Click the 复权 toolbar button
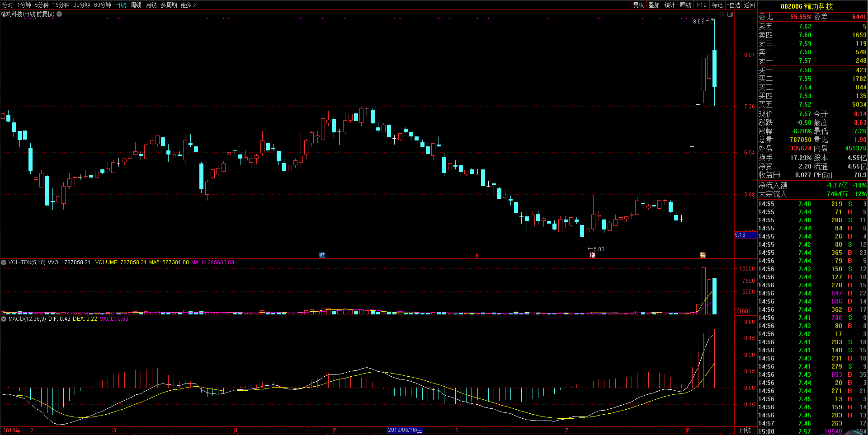Screen dimensions: 868x435 [x=638, y=5]
